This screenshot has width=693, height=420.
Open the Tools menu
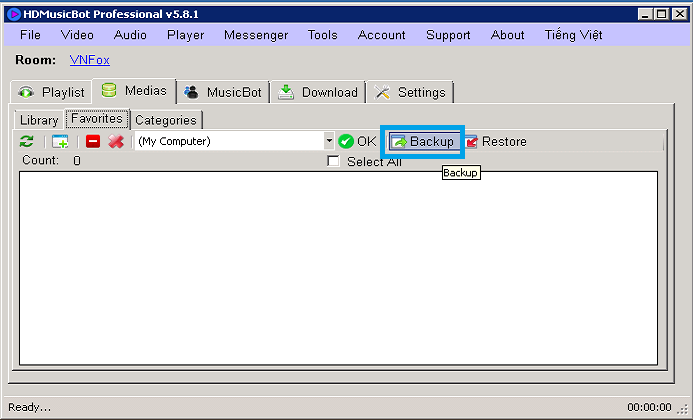(322, 35)
